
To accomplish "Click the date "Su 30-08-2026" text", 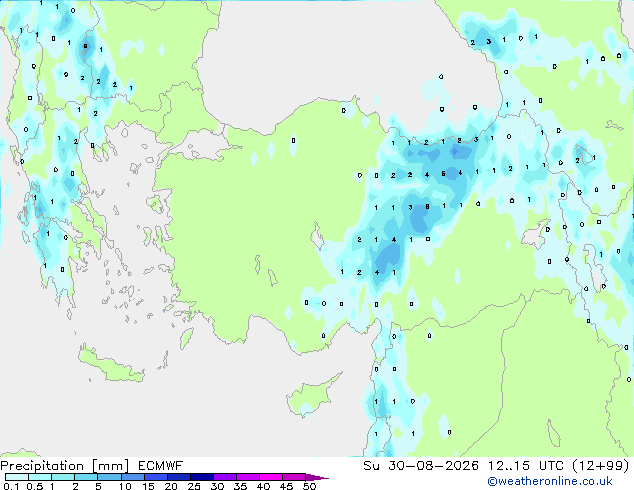I will (421, 466).
